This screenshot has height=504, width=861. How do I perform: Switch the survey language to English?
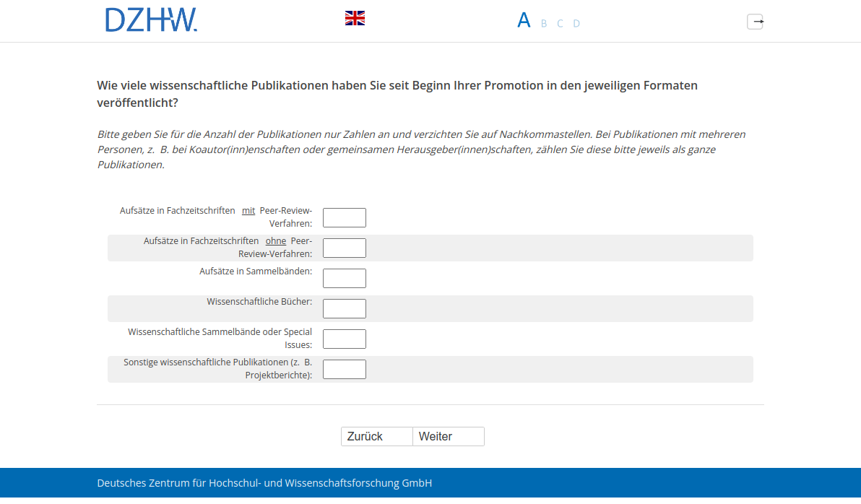tap(355, 17)
